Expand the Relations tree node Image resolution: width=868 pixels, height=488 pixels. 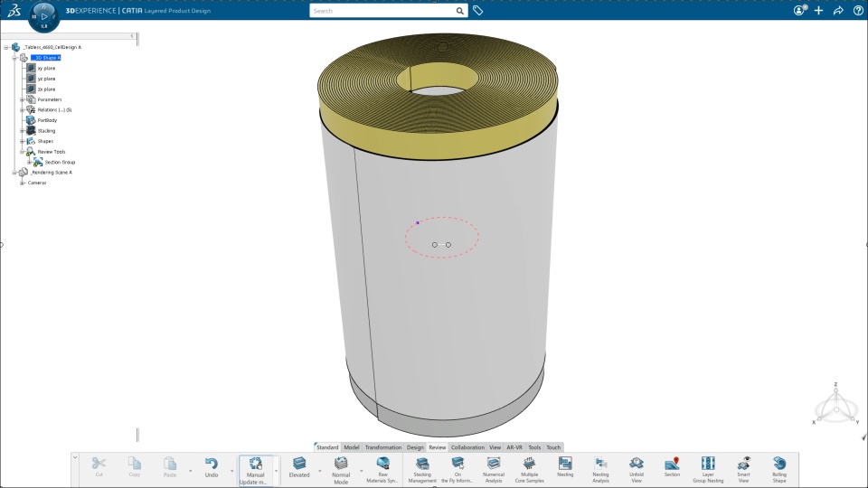click(x=22, y=110)
